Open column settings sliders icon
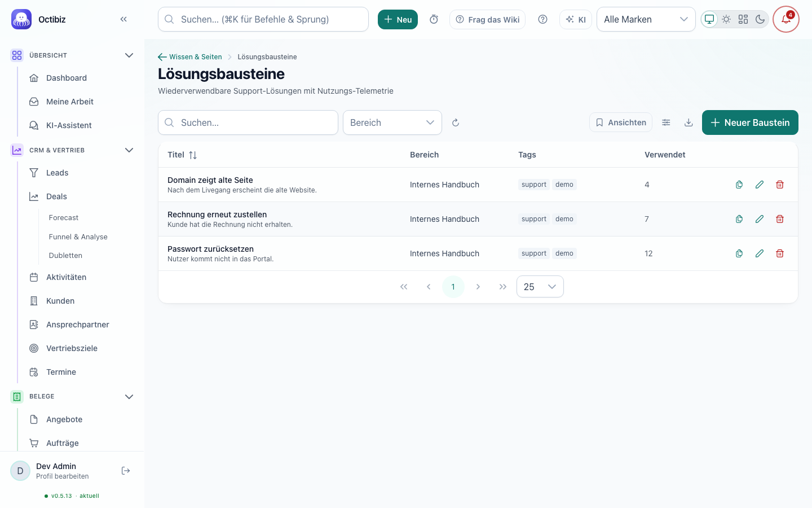Screen dimensions: 812x508 [666, 122]
